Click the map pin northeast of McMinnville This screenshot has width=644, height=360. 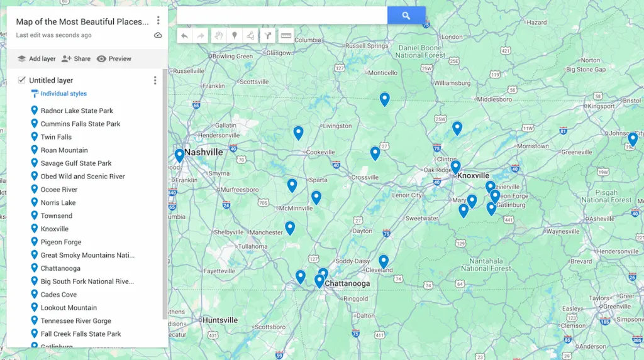(316, 198)
